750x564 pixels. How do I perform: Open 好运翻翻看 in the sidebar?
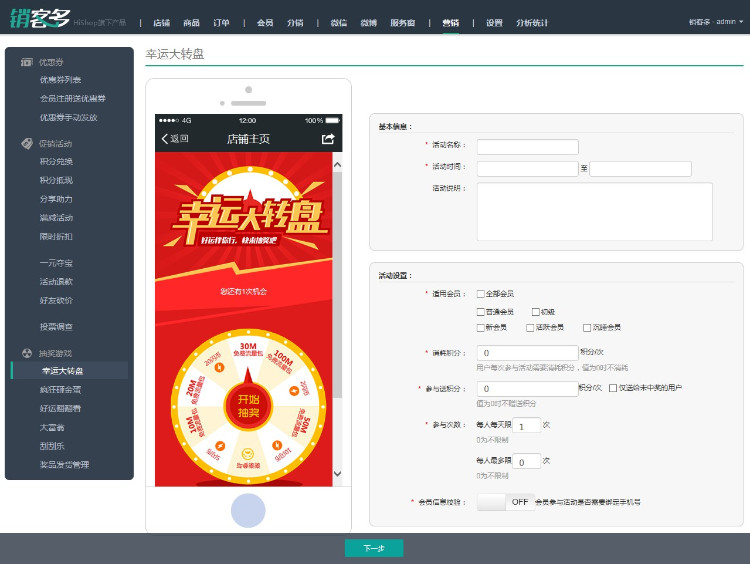[60, 409]
